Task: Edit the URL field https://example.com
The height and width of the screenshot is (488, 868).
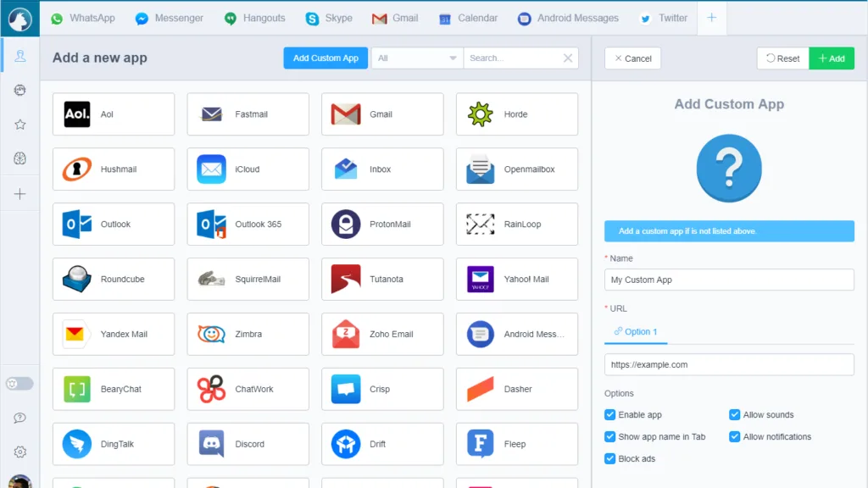Action: (729, 364)
